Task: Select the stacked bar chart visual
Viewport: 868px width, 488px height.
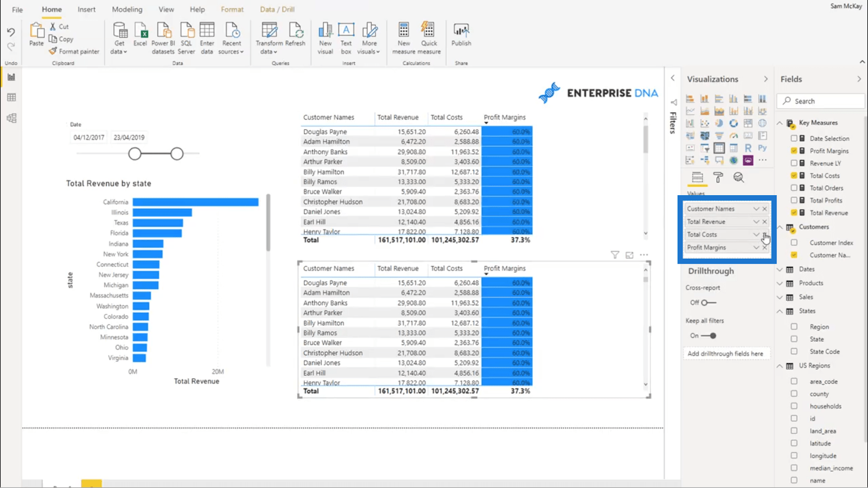Action: (690, 99)
